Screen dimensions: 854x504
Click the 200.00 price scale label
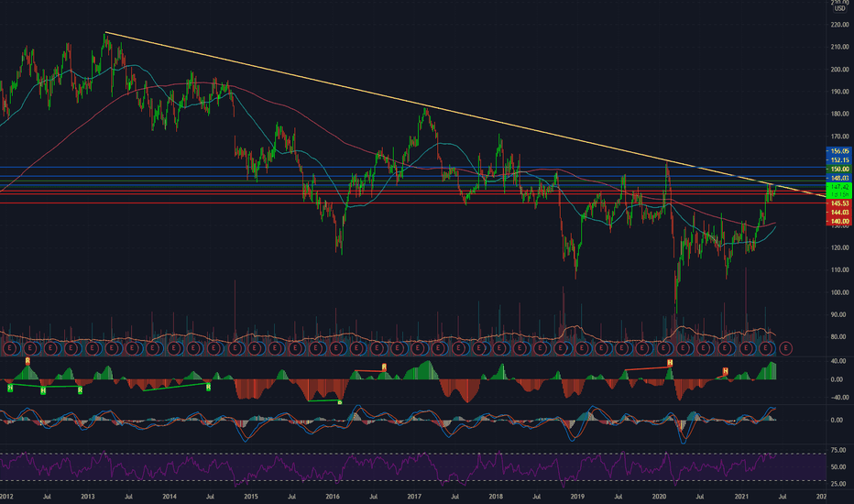coord(839,70)
